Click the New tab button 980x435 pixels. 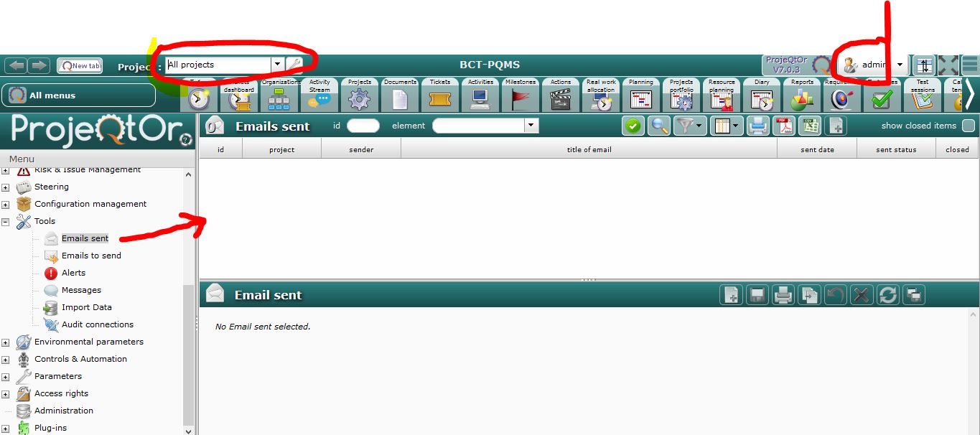[80, 65]
